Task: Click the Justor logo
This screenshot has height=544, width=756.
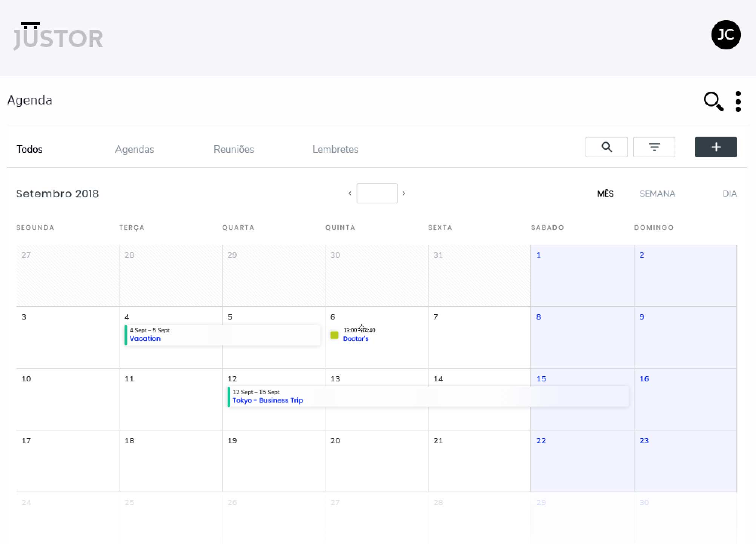Action: pos(58,37)
